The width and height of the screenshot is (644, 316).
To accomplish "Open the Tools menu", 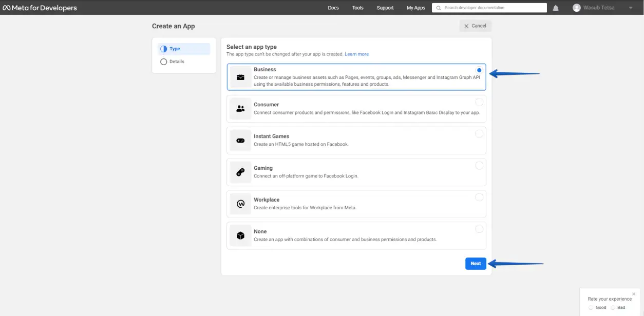I will tap(358, 8).
